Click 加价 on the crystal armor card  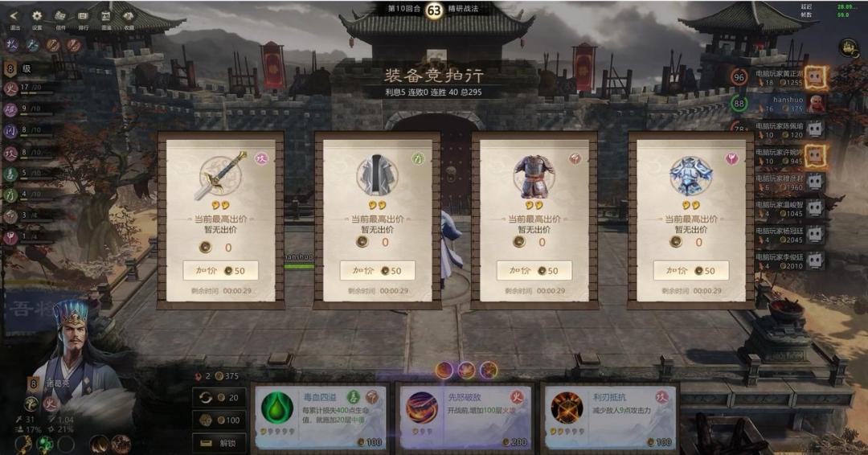pyautogui.click(x=691, y=271)
